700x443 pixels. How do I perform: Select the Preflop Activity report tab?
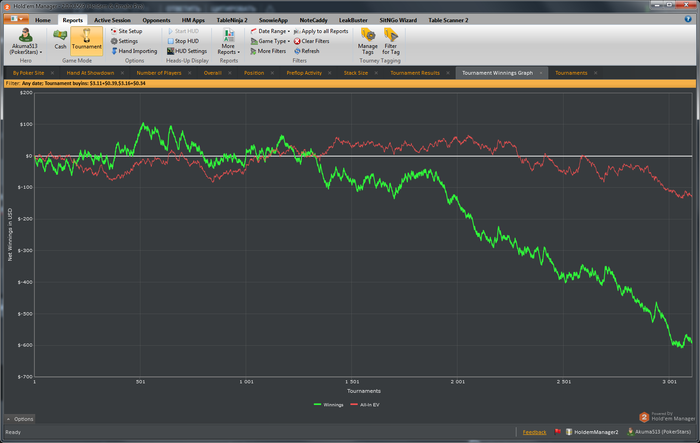[304, 73]
